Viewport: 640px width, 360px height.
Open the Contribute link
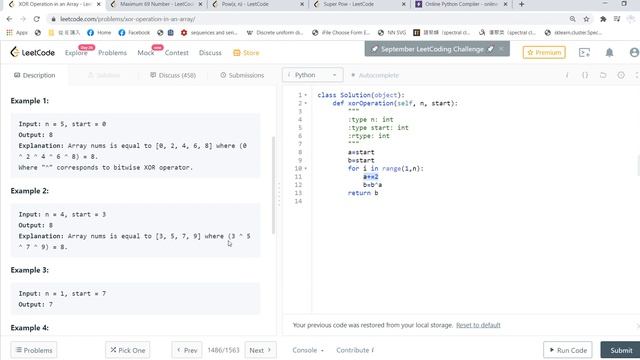(x=355, y=350)
